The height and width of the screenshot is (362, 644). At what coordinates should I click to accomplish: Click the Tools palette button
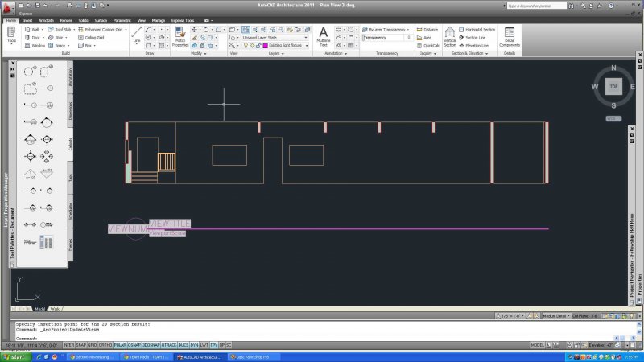pyautogui.click(x=11, y=35)
